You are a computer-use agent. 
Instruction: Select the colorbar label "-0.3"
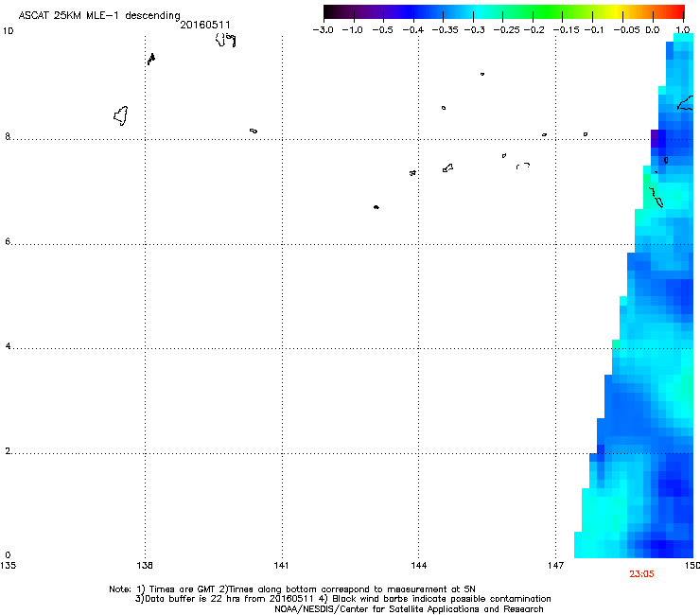(474, 30)
